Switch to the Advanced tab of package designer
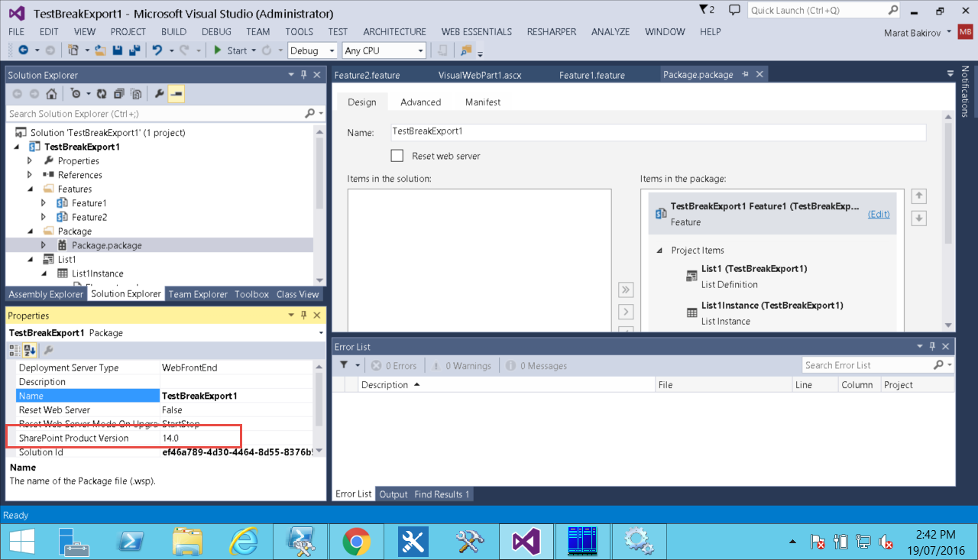The width and height of the screenshot is (978, 560). tap(421, 102)
